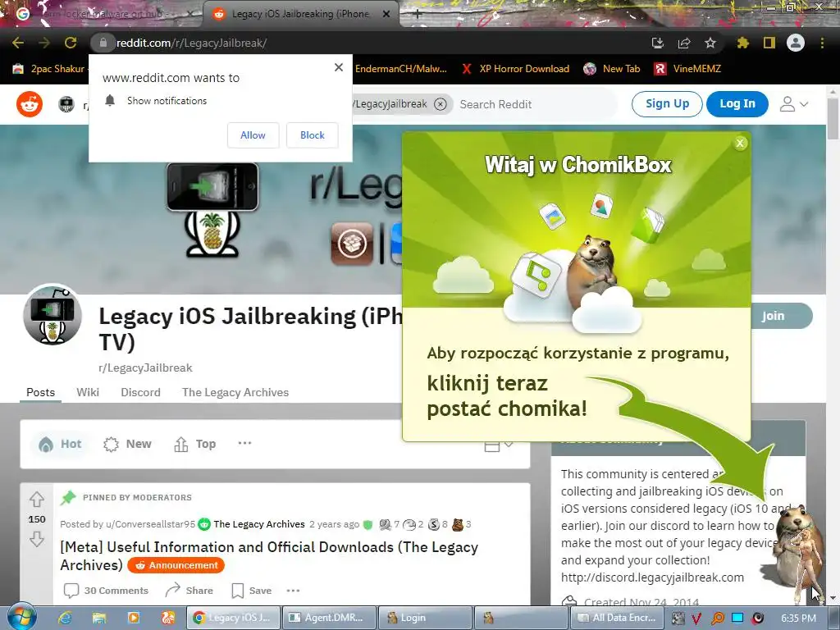Click the Reddit logo home icon
Viewport: 840px width, 630px height.
30,104
